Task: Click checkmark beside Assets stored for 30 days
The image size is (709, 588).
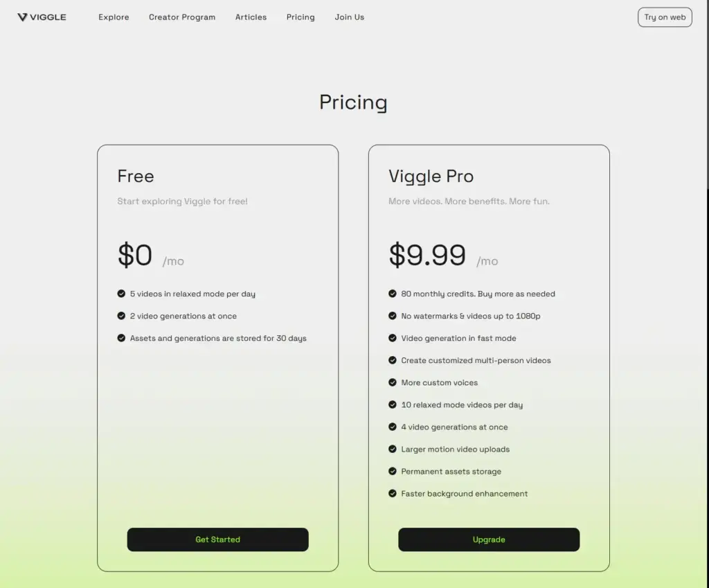Action: click(x=121, y=338)
